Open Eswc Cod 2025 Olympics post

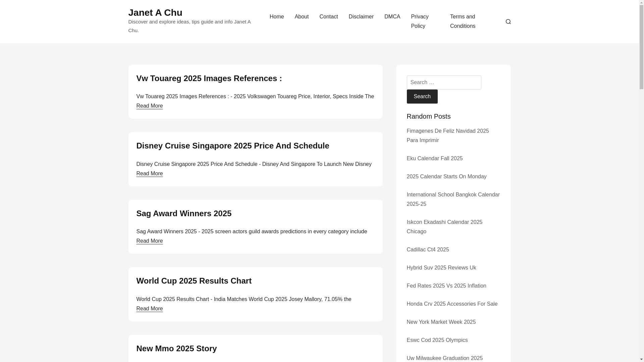point(437,340)
